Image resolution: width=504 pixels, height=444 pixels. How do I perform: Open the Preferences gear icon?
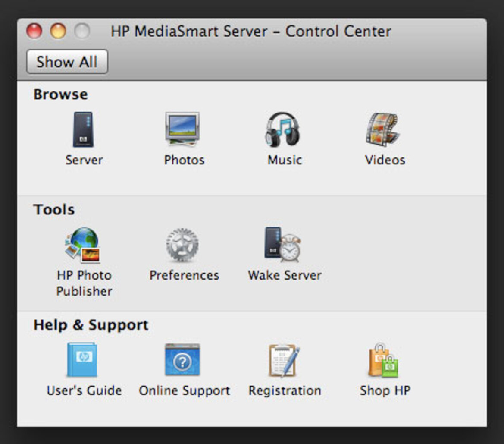[x=182, y=245]
